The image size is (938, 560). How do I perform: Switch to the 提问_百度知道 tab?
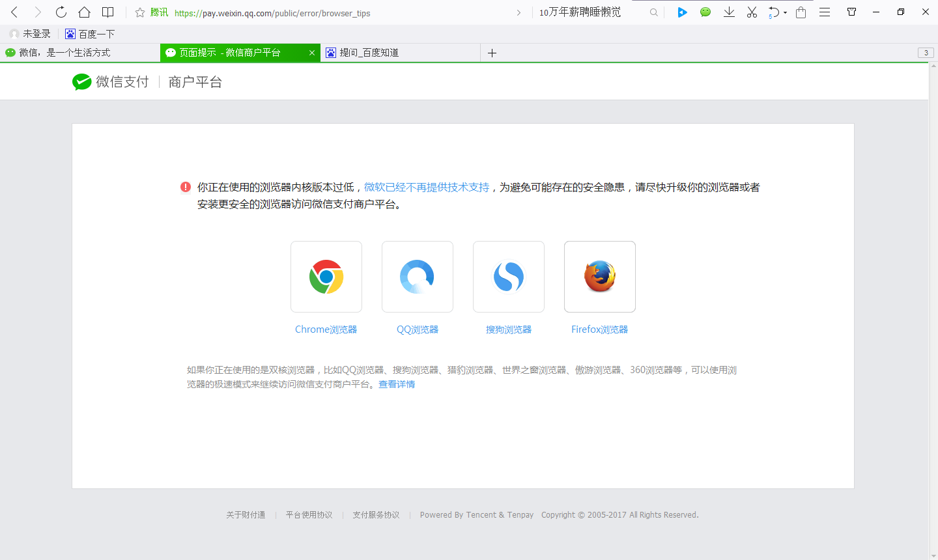[x=401, y=53]
